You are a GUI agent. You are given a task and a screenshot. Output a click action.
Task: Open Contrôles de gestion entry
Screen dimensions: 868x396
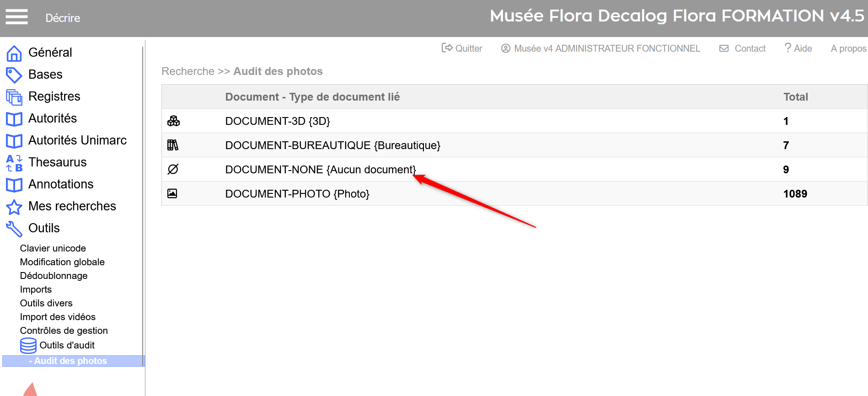point(64,331)
